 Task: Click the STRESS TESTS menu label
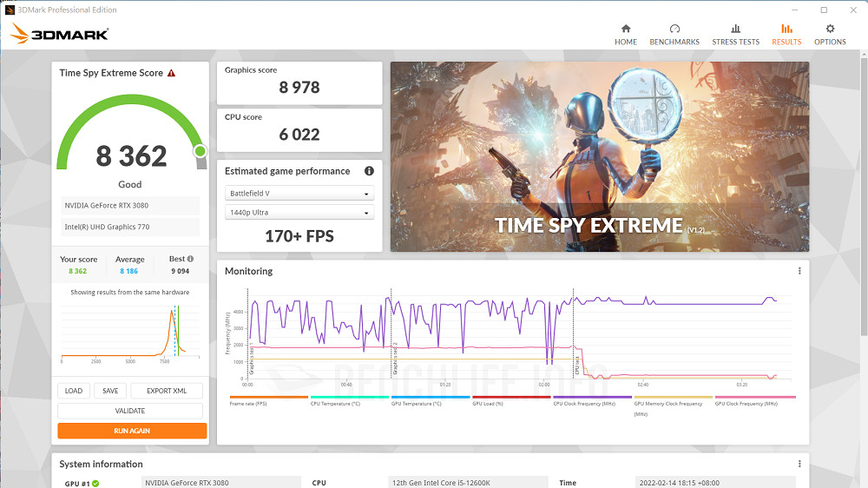736,42
